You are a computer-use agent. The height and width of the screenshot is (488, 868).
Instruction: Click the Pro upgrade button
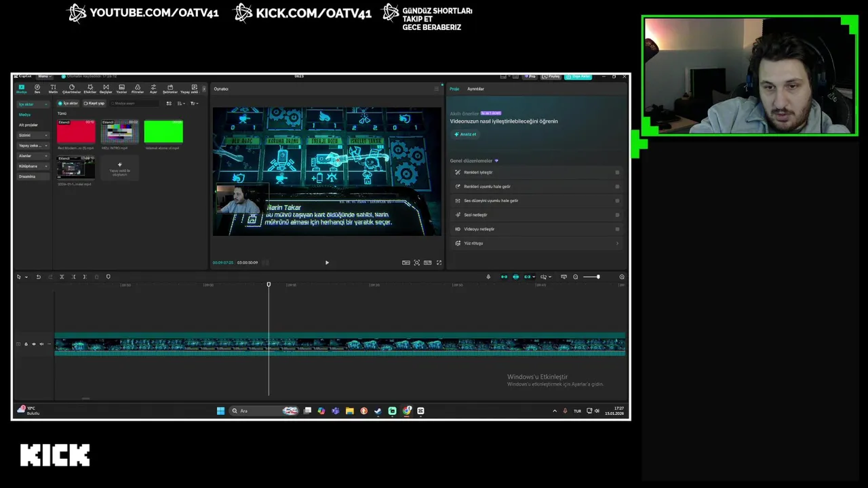click(530, 77)
